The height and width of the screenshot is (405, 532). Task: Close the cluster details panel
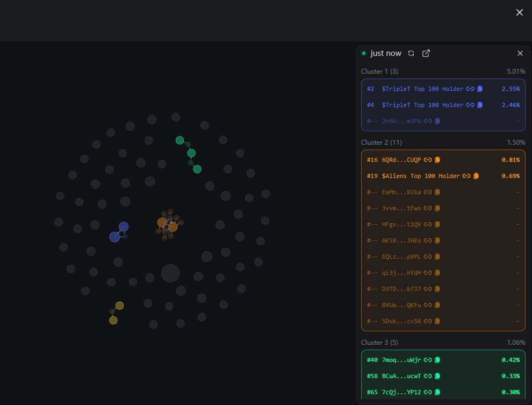(520, 53)
